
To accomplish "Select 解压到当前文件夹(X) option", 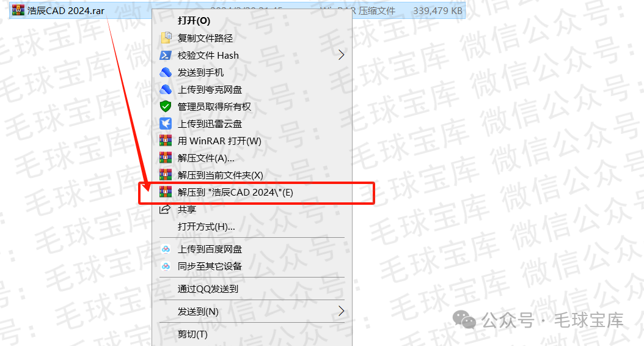I will click(252, 175).
